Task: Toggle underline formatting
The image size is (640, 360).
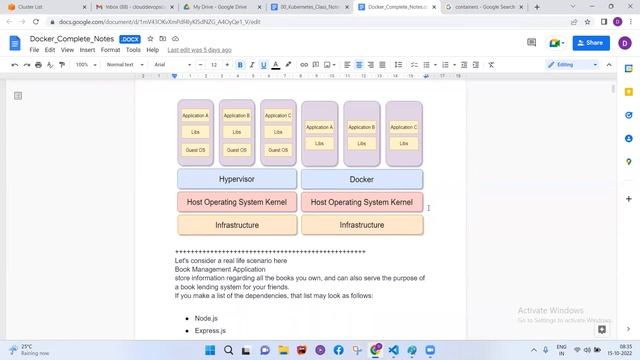Action: coord(264,65)
